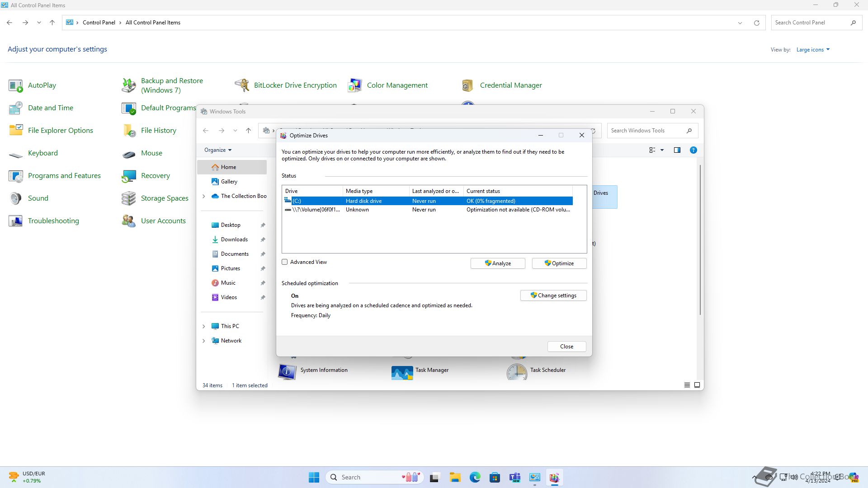Select the \\?\Volume{06f0f1... drive row
This screenshot has height=488, width=868.
(x=428, y=210)
